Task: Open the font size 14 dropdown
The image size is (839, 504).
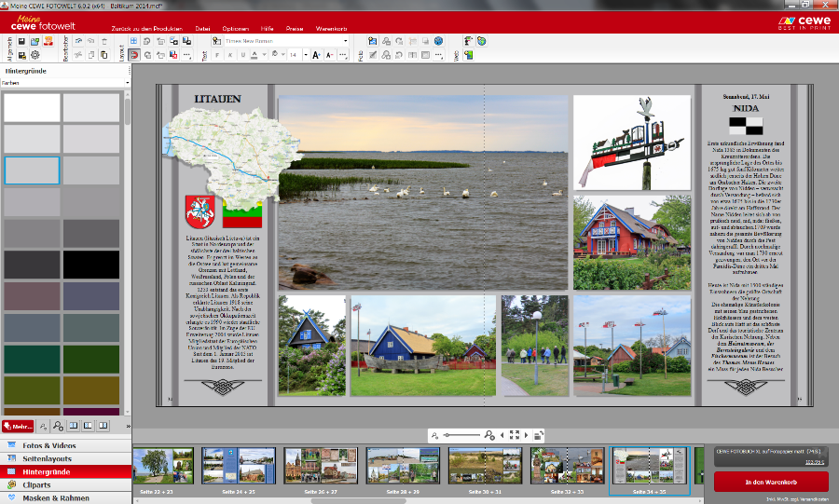Action: 305,56
